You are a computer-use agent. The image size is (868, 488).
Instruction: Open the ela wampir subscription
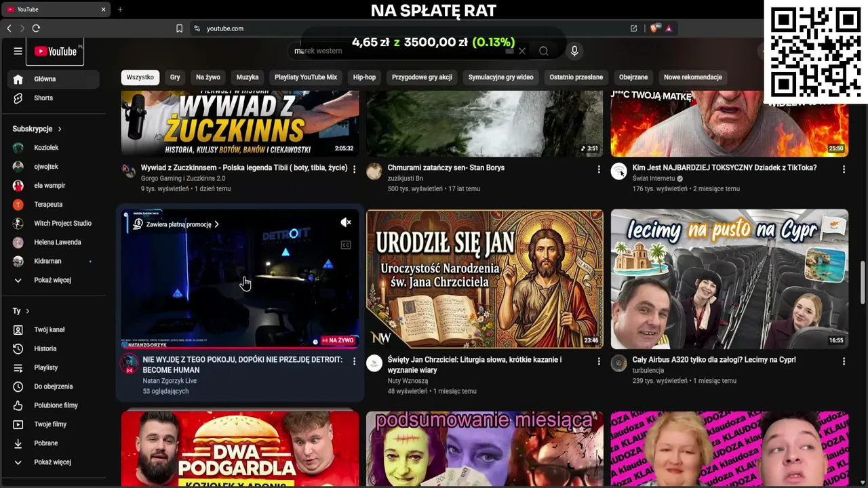pyautogui.click(x=54, y=186)
